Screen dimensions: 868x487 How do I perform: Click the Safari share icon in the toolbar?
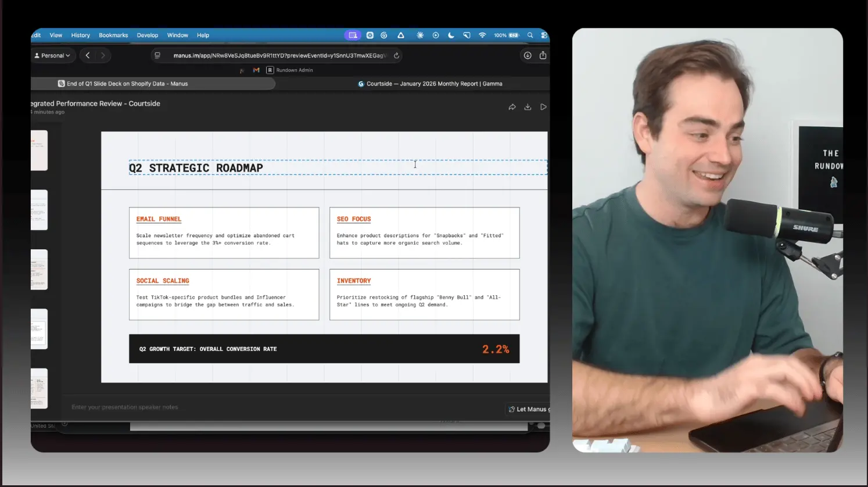(543, 56)
